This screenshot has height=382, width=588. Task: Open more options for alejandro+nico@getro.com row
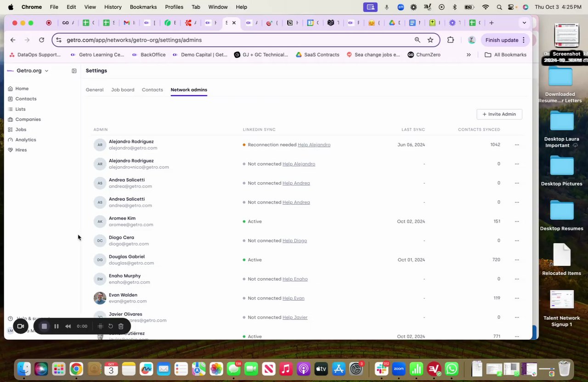pos(517,164)
